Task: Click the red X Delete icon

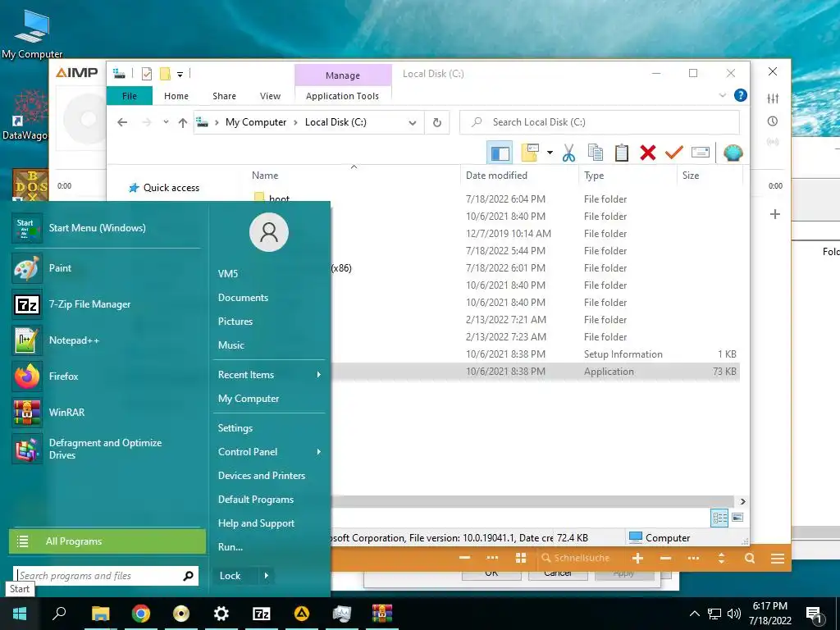Action: [x=648, y=153]
